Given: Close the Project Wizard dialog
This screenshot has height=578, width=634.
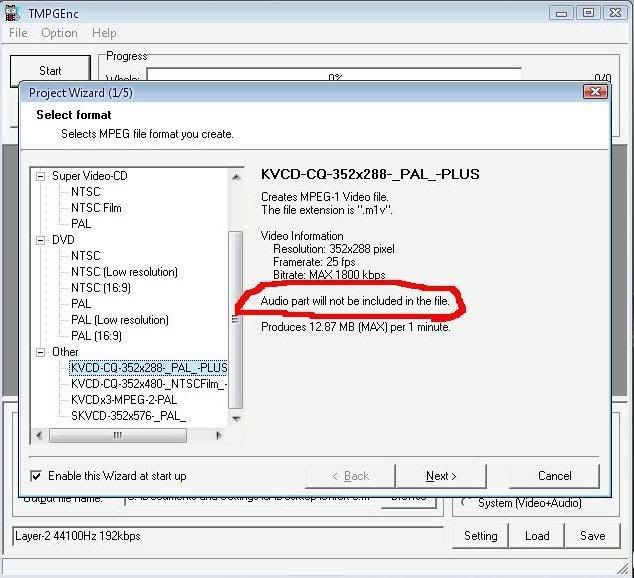Looking at the screenshot, I should (x=595, y=92).
